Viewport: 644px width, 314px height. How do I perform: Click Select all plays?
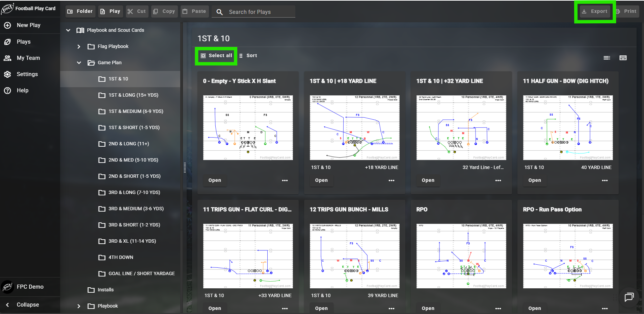[x=216, y=55]
